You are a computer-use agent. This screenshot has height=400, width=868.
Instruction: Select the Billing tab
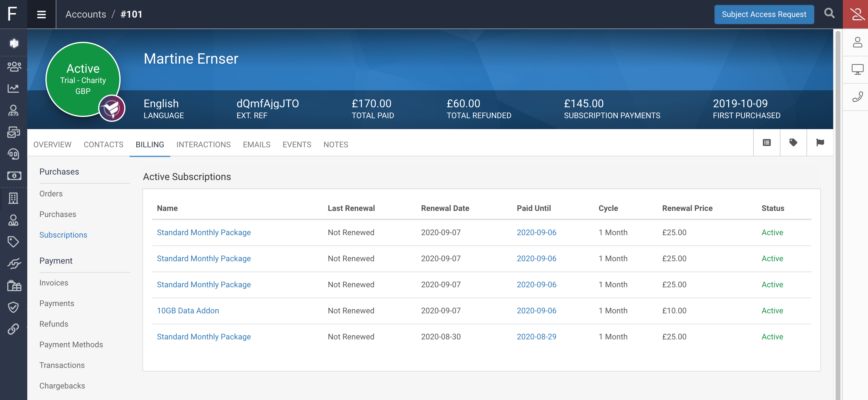click(150, 145)
